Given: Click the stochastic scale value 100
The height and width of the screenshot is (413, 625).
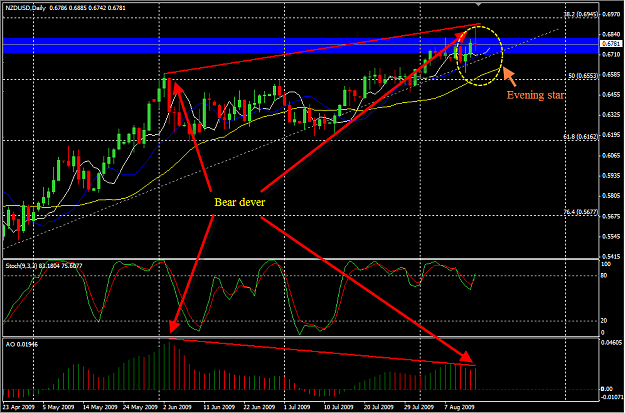Looking at the screenshot, I should pos(608,264).
